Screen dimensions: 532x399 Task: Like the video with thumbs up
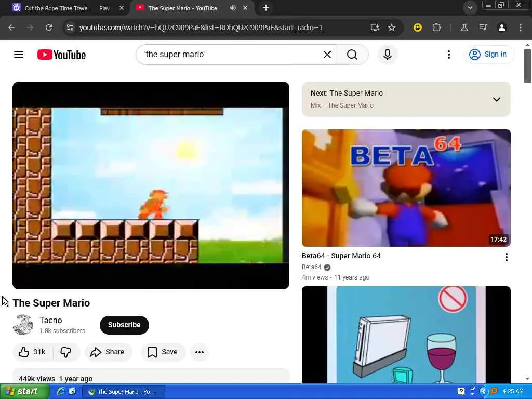(x=33, y=352)
